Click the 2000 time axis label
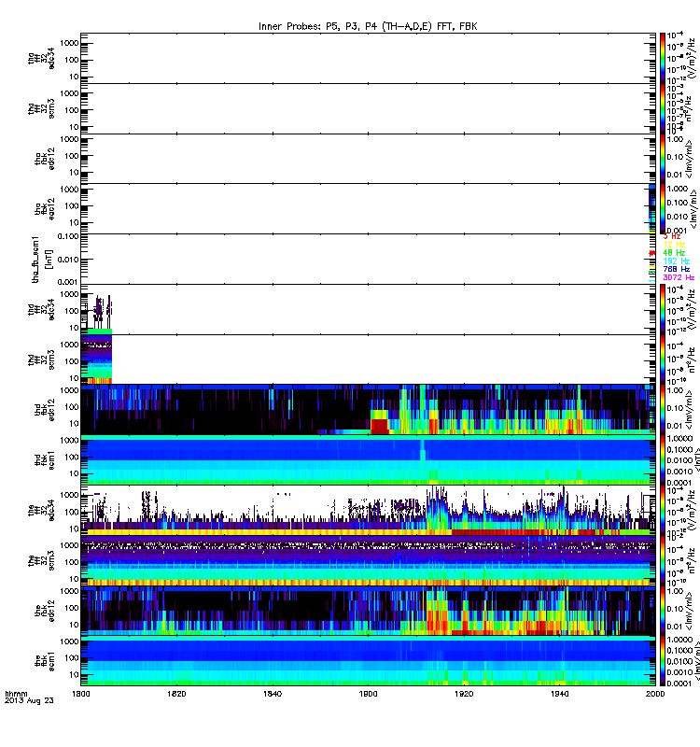This screenshot has height=747, width=700. point(655,694)
